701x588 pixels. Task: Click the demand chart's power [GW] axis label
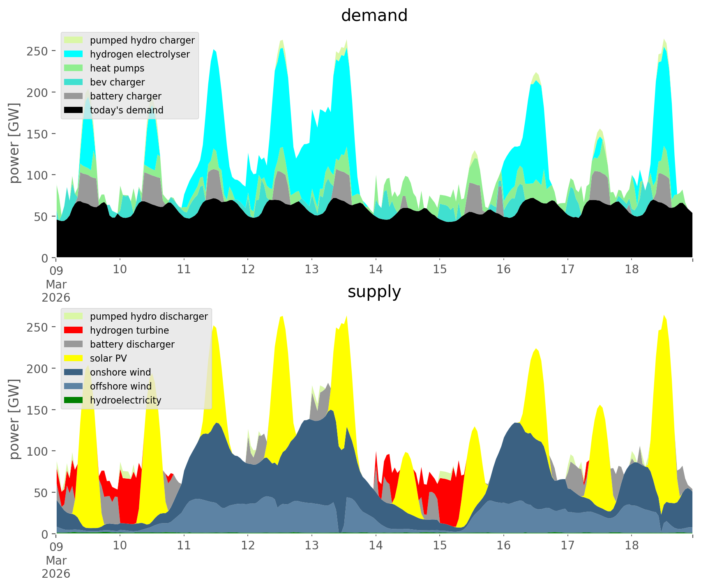click(14, 143)
